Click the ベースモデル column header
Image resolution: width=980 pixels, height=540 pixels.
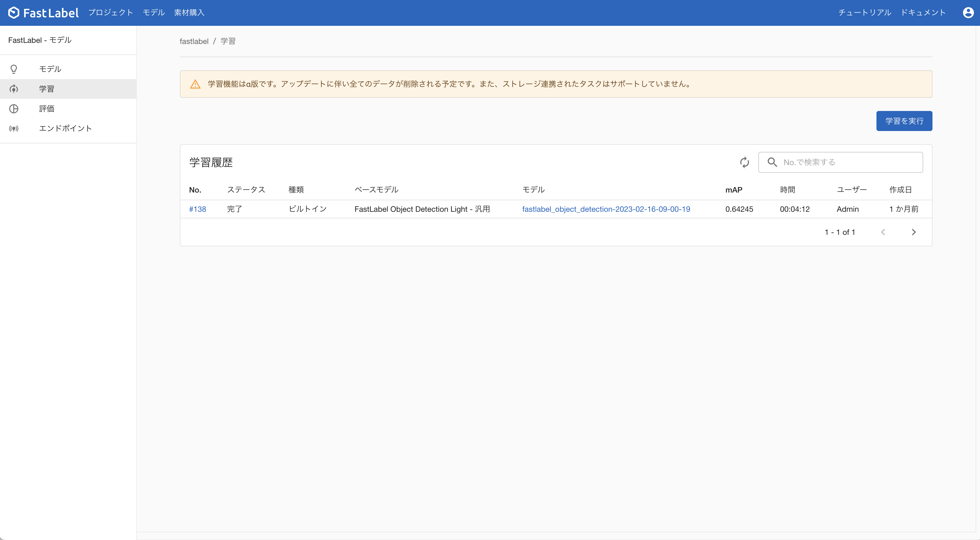pyautogui.click(x=376, y=190)
